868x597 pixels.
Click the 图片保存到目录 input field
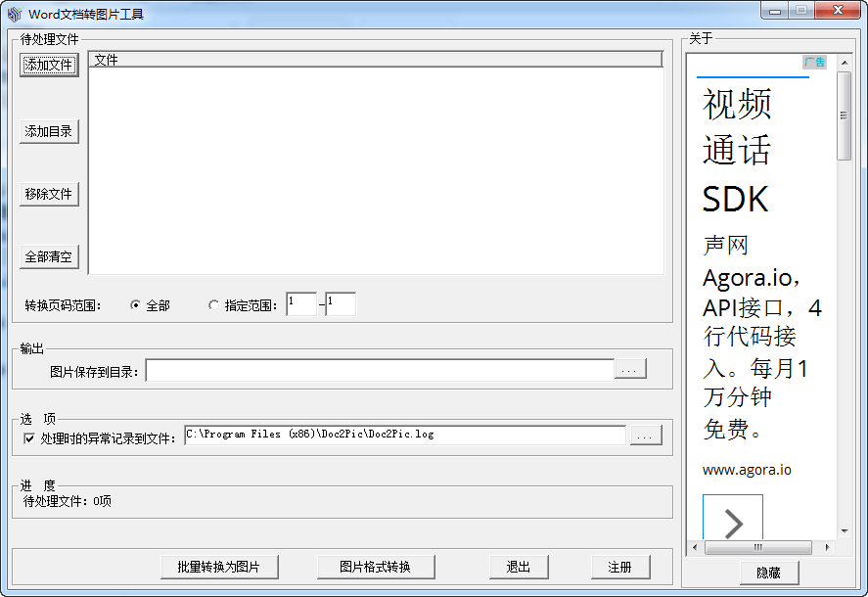tap(382, 369)
